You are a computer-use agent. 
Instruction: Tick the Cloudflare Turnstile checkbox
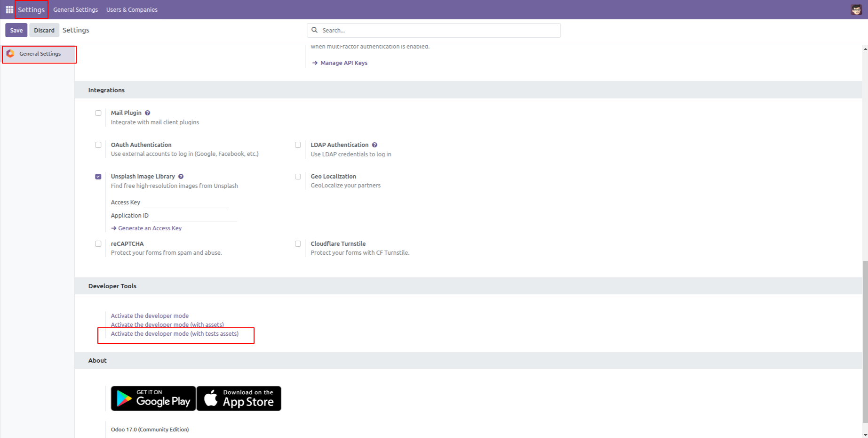298,244
